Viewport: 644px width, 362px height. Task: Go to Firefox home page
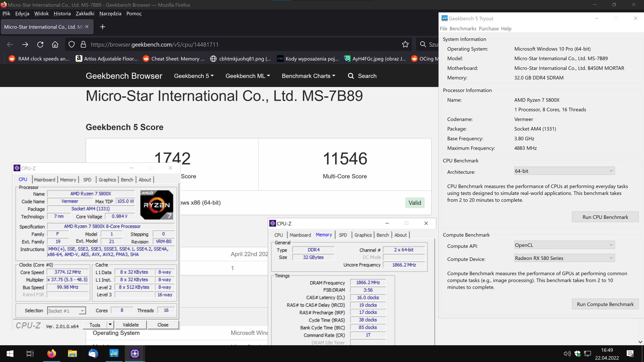point(55,44)
